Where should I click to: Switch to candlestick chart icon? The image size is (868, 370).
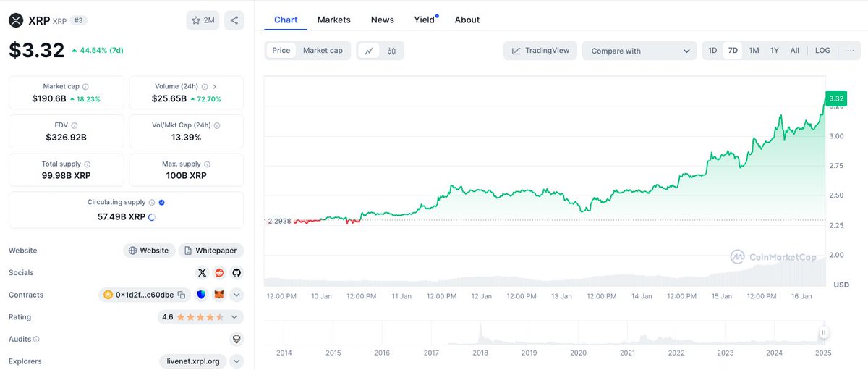[x=391, y=51]
